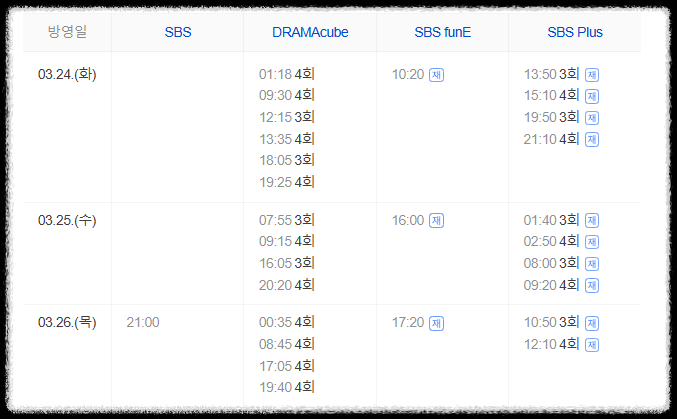Click the DRAMAcube 17:05 4회 entry

(x=287, y=366)
